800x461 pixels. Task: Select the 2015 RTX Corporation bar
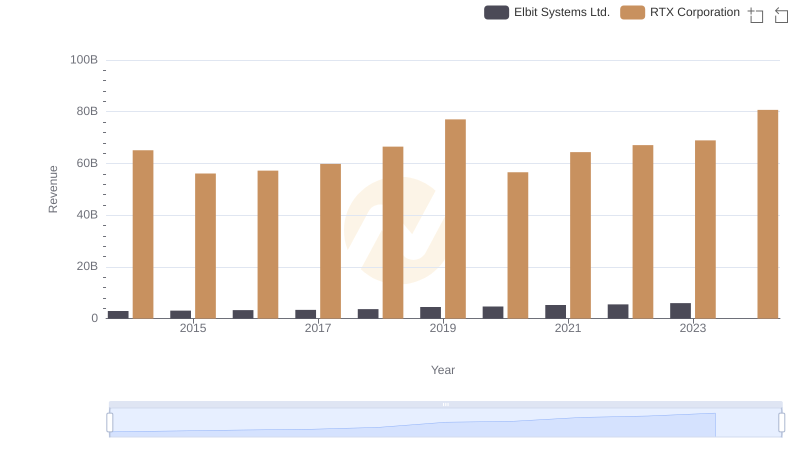tap(206, 246)
